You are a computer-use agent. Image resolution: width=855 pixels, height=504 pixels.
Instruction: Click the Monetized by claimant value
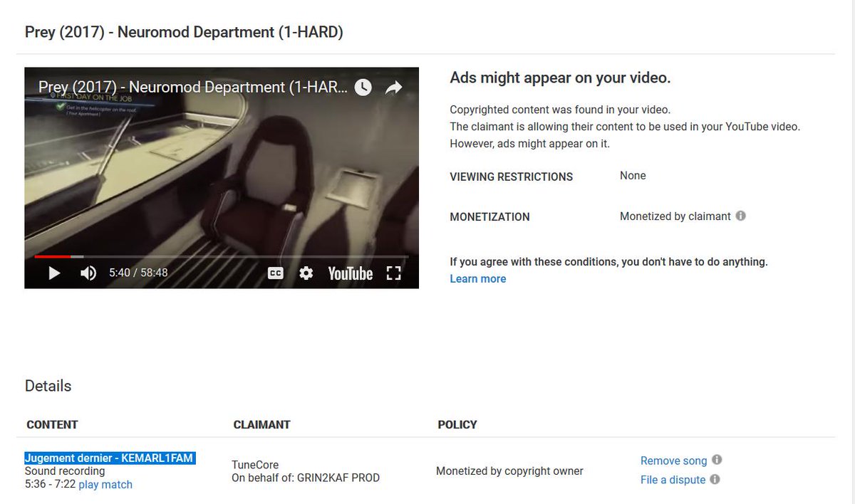tap(675, 216)
